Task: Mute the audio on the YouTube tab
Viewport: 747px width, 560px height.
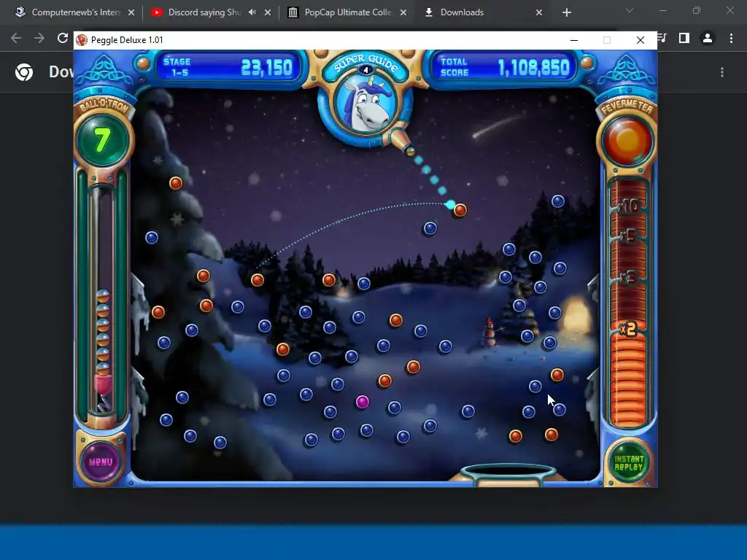Action: [x=252, y=12]
